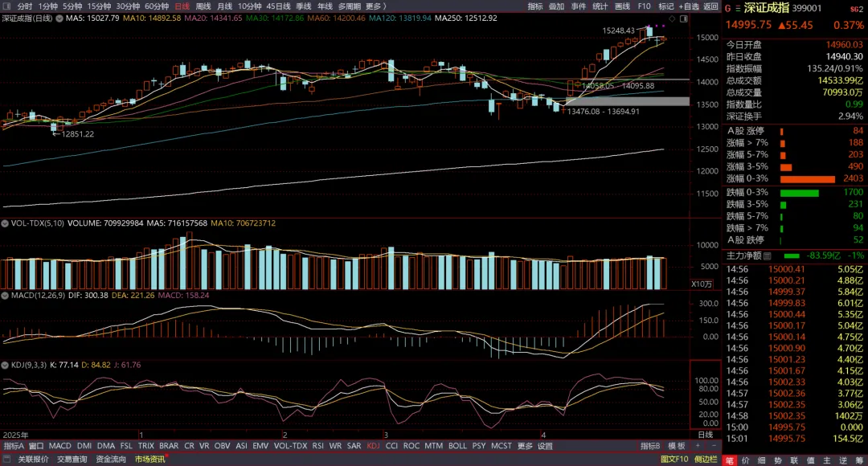Screen dimensions: 868x466
Task: Expand the 更多 indicators dropdown in bottom bar
Action: pos(525,446)
